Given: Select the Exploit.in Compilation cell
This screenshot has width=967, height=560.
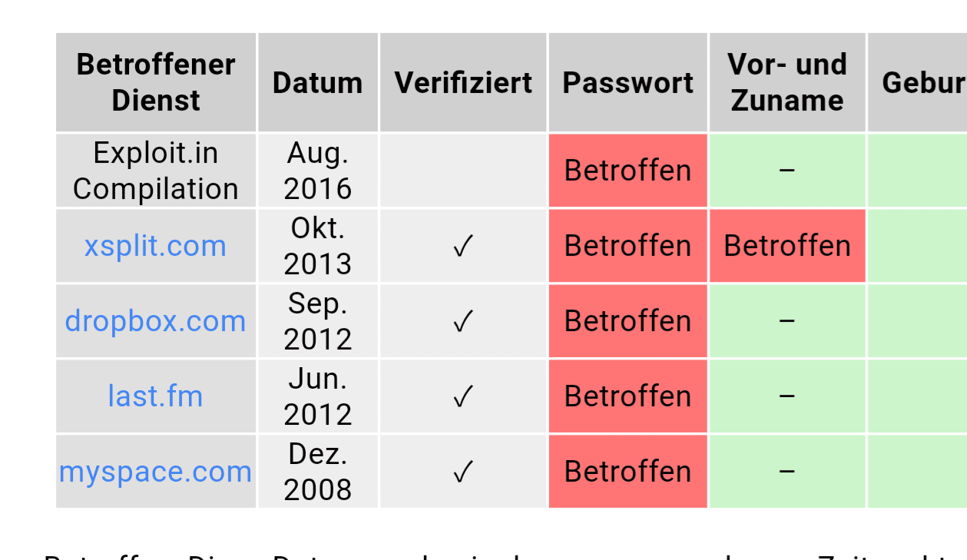Looking at the screenshot, I should (155, 171).
